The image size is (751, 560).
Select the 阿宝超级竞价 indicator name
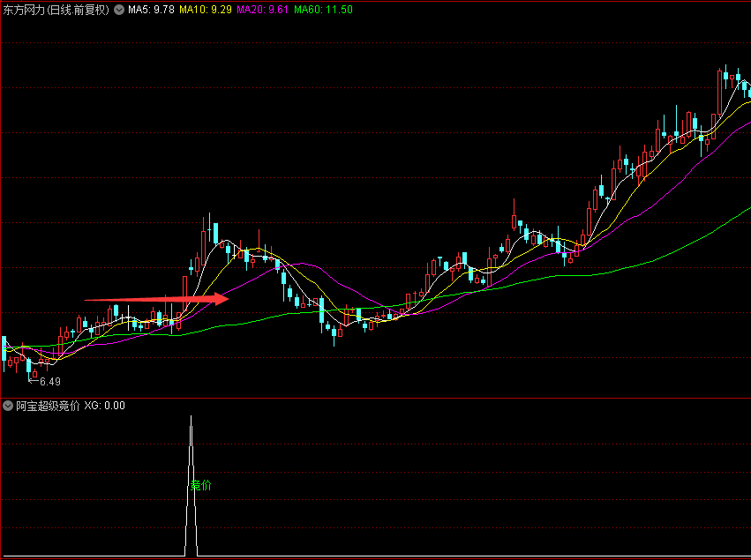(48, 406)
